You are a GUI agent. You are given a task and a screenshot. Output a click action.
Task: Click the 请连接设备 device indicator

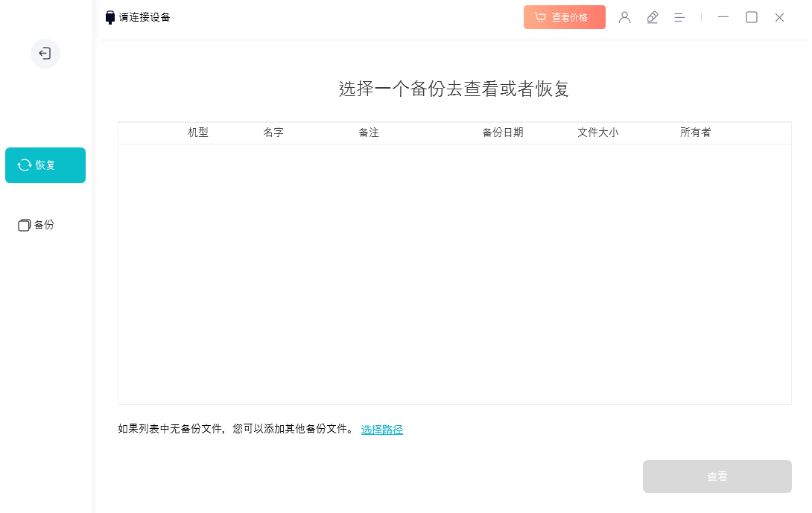[138, 17]
